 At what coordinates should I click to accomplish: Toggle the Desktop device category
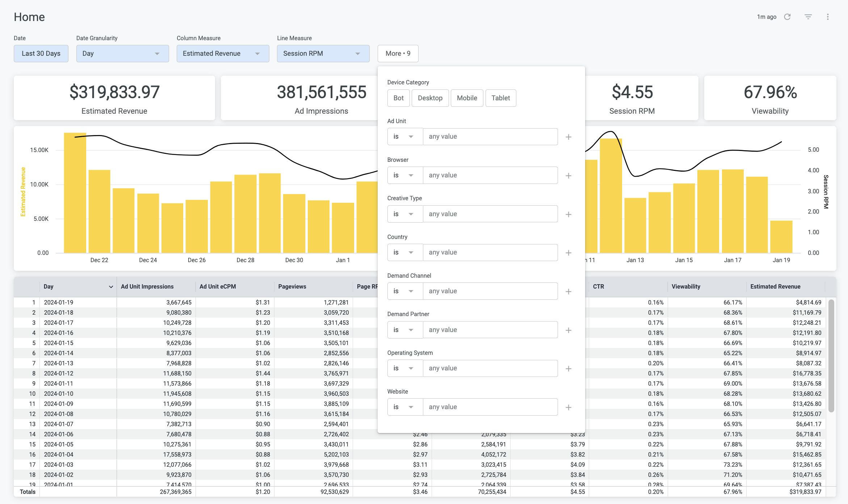click(x=430, y=98)
